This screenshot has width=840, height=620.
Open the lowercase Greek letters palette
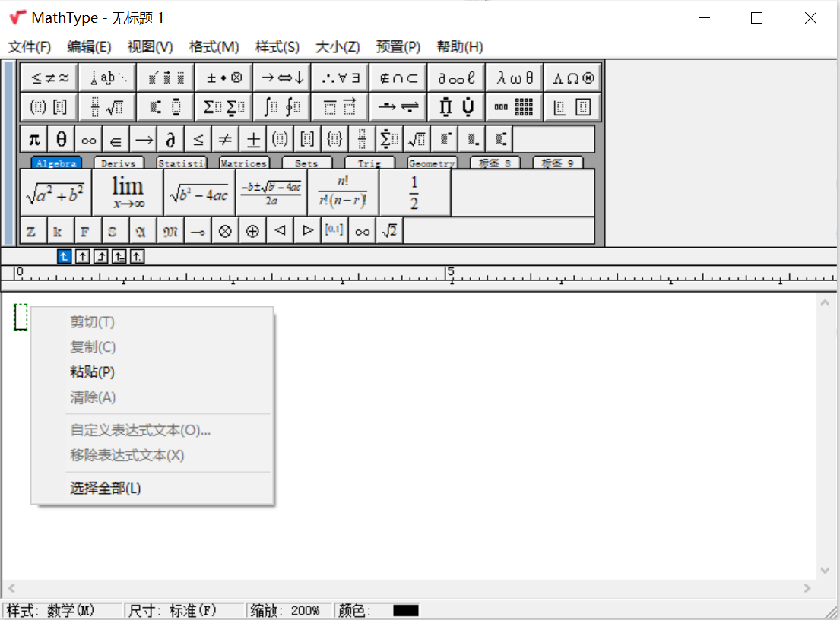coord(515,78)
